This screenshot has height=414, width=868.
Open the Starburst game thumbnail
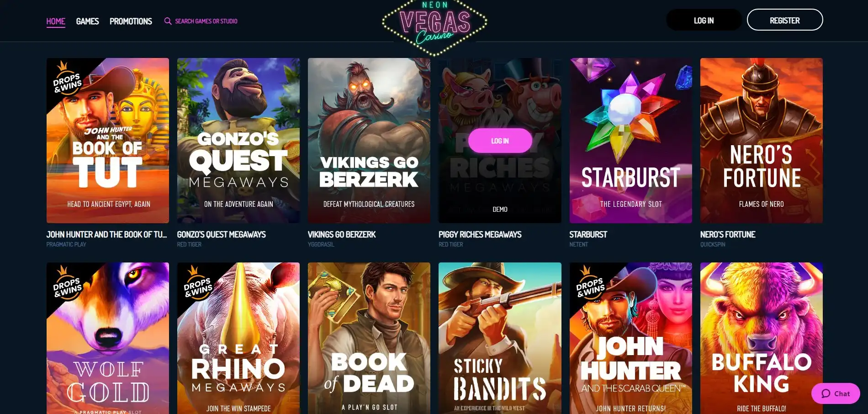coord(630,141)
